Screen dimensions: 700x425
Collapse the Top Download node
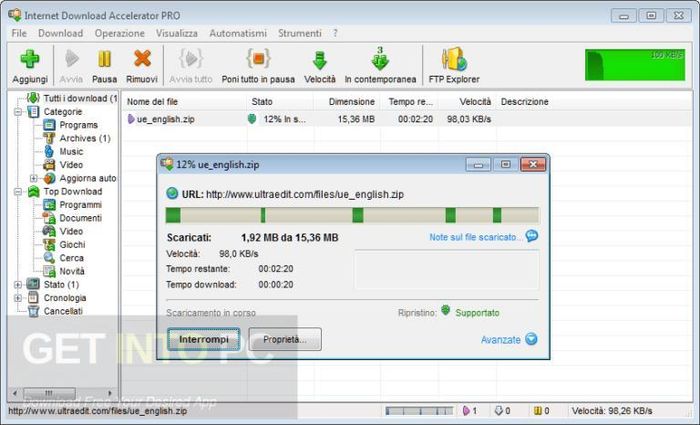point(18,192)
